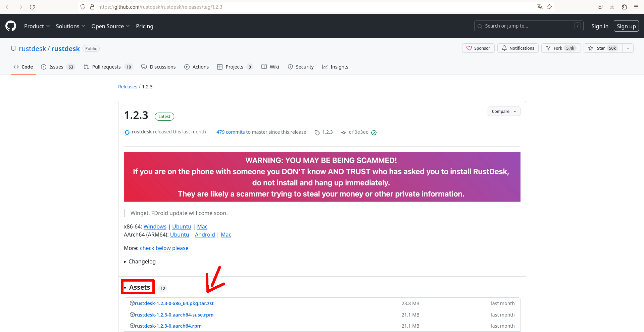Click the translate page icon

point(540,7)
